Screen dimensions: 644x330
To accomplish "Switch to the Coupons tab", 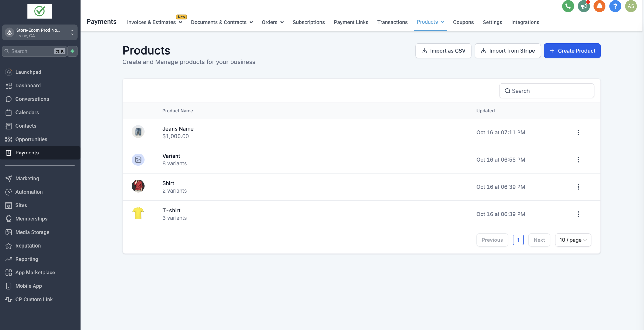I will pos(463,22).
